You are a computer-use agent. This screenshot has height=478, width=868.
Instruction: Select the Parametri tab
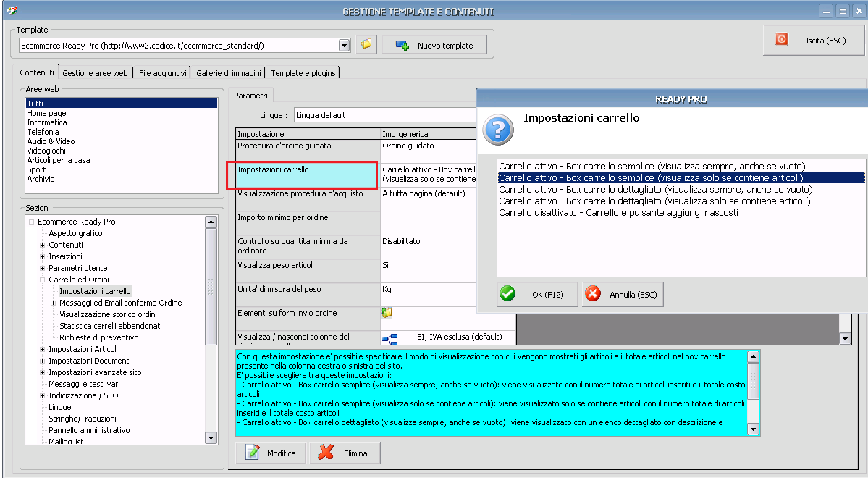250,96
